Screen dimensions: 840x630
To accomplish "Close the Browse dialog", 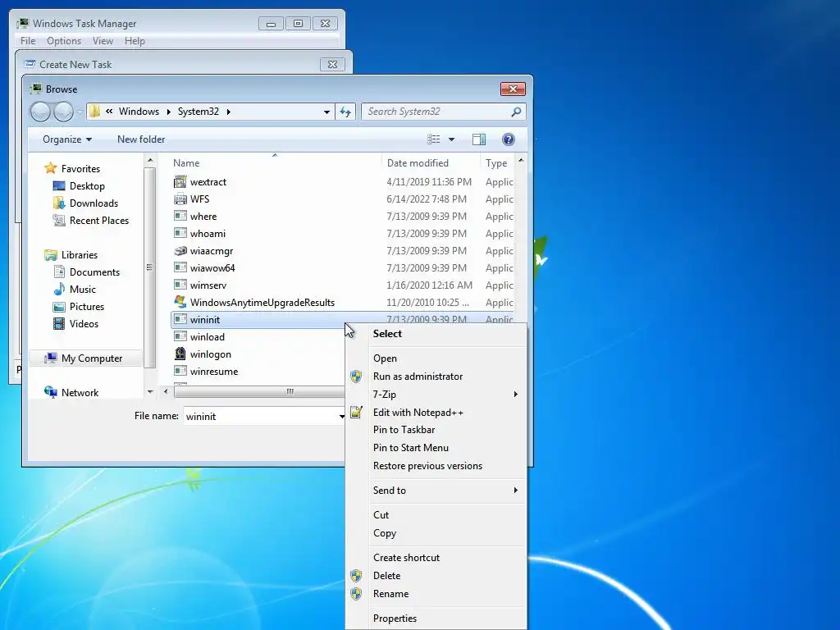I will 513,89.
